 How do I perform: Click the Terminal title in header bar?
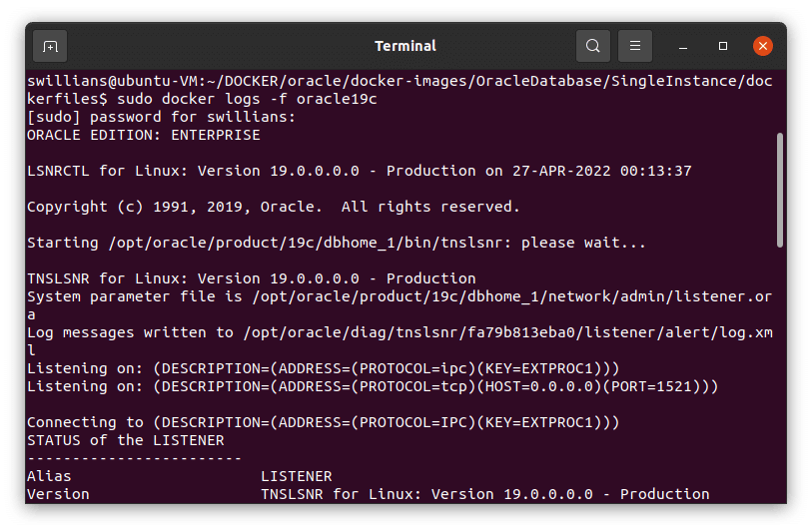point(406,46)
